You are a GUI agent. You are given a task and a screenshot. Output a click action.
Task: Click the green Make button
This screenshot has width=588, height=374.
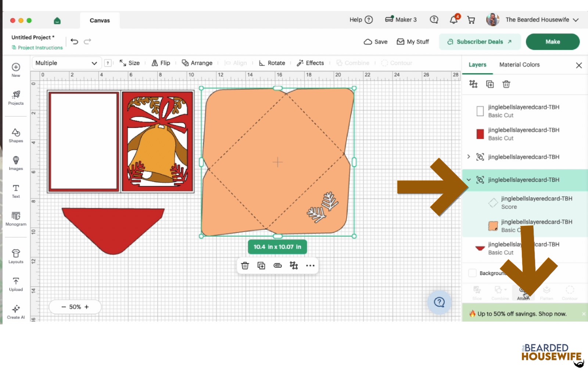pos(552,42)
